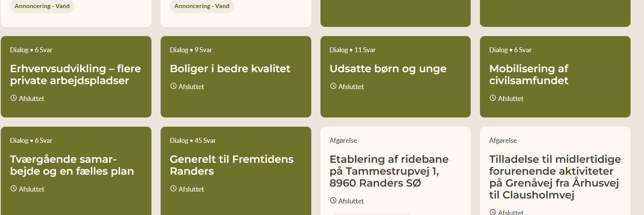Image resolution: width=644 pixels, height=215 pixels.
Task: Click clock icon under Boliger i bedre kvalitet
Action: tap(173, 86)
